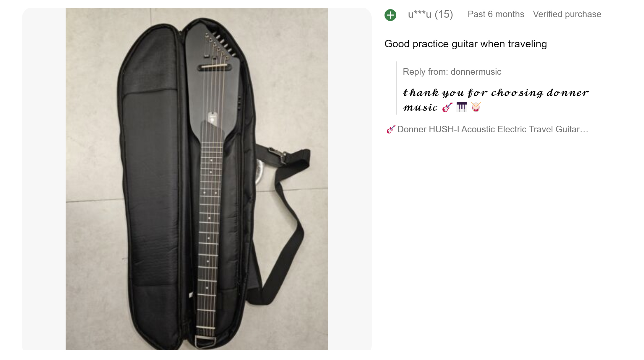The image size is (644, 360).
Task: Click the Verified purchase label
Action: click(x=567, y=14)
